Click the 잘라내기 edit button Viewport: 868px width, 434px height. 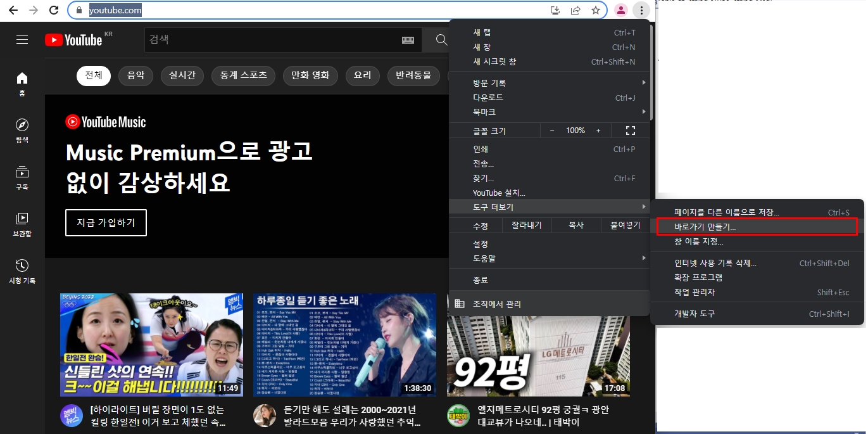[x=526, y=226]
